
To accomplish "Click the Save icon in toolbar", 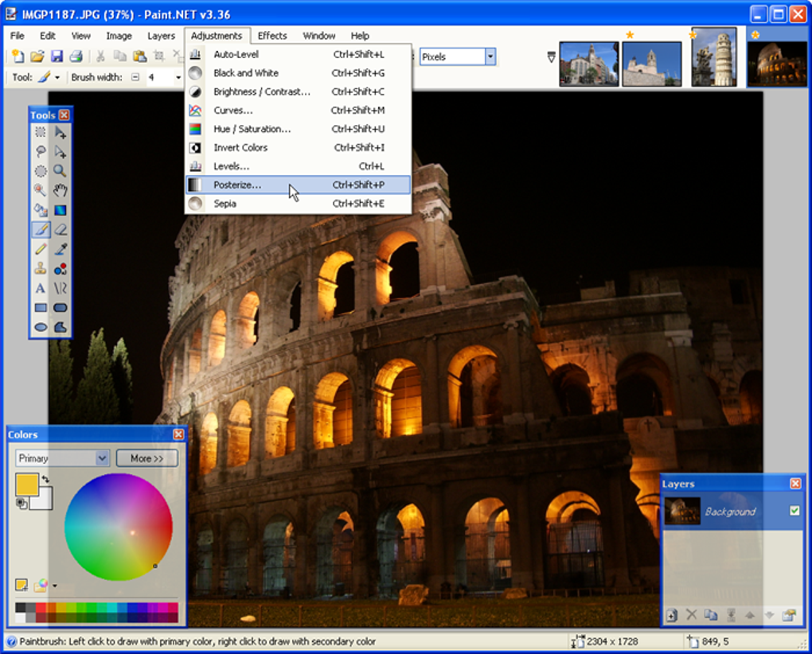I will [x=57, y=56].
